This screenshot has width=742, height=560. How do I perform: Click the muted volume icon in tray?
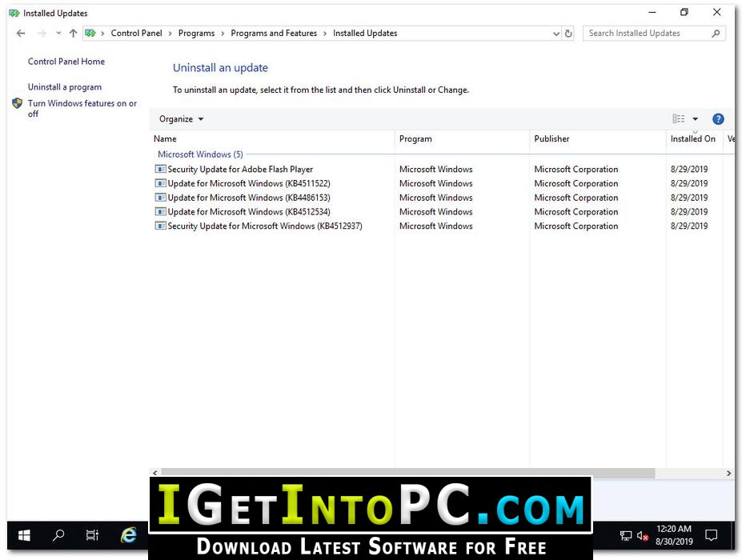point(642,536)
